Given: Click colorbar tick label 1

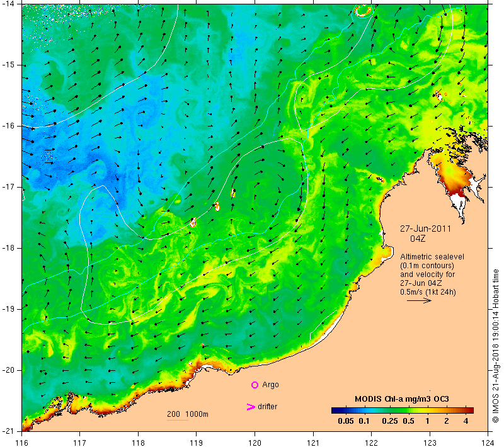Looking at the screenshot, I should point(428,421).
